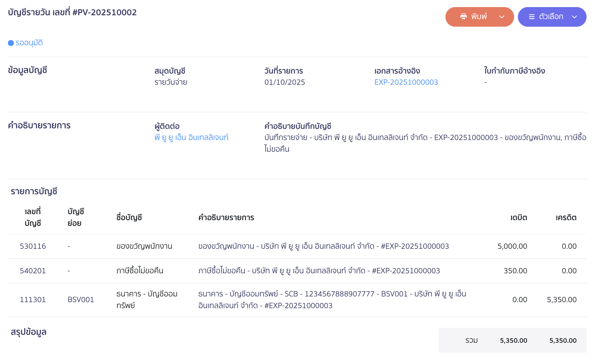Screen dimensions: 595x364
Task: Click the ตัวเลือก options button label
Action: [x=551, y=17]
